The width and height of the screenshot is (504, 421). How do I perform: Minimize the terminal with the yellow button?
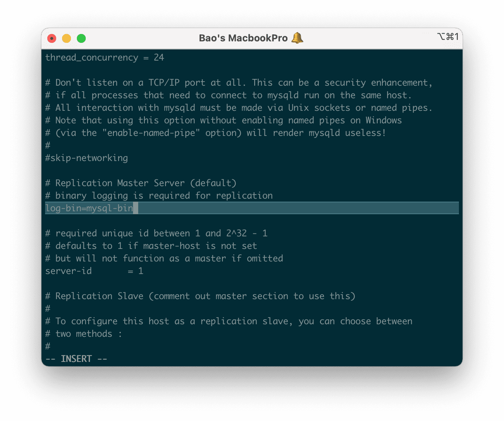(67, 38)
